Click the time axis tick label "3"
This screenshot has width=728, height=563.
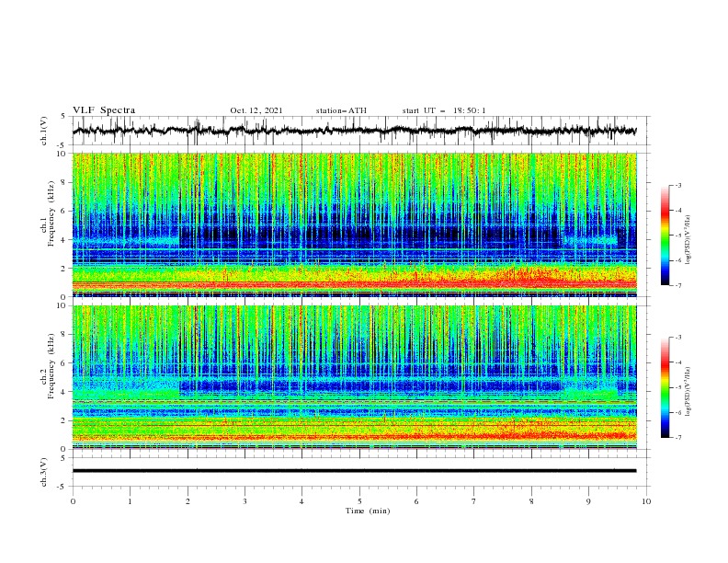[245, 501]
